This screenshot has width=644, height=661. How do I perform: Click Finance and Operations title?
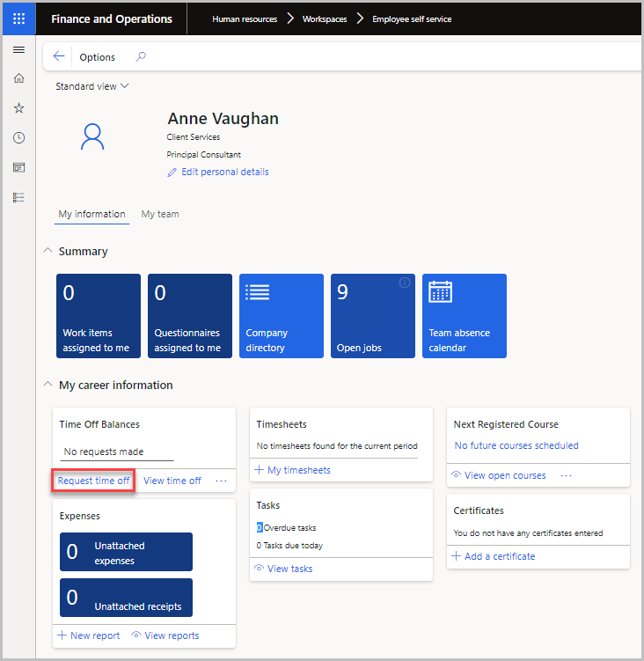coord(112,19)
